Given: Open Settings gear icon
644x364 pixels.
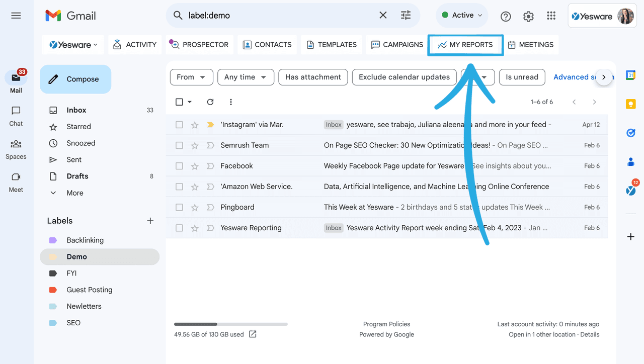Looking at the screenshot, I should pos(528,16).
